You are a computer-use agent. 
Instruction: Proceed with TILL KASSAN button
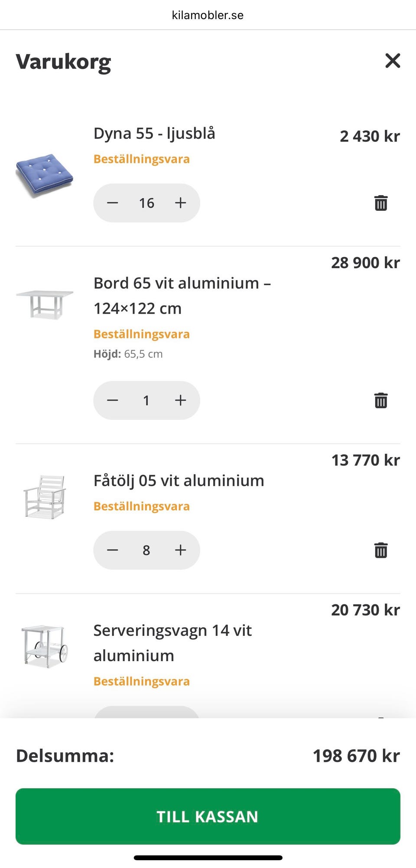pyautogui.click(x=208, y=816)
